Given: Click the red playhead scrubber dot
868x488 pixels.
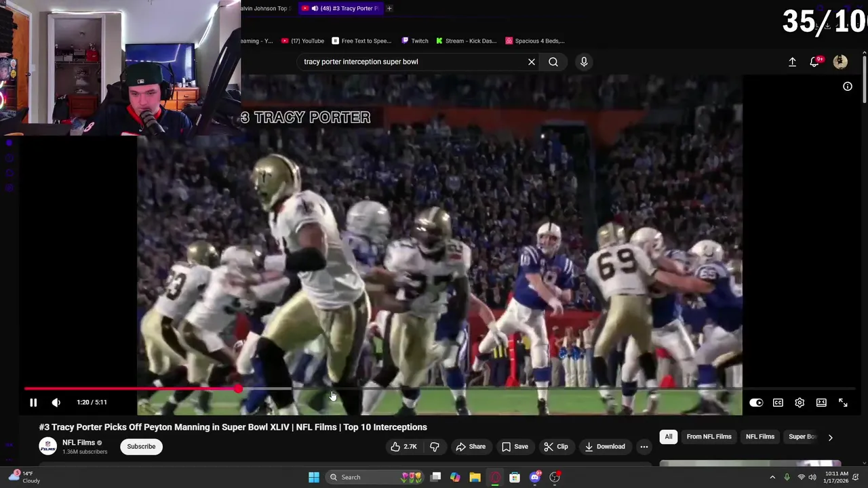Looking at the screenshot, I should click(x=238, y=389).
